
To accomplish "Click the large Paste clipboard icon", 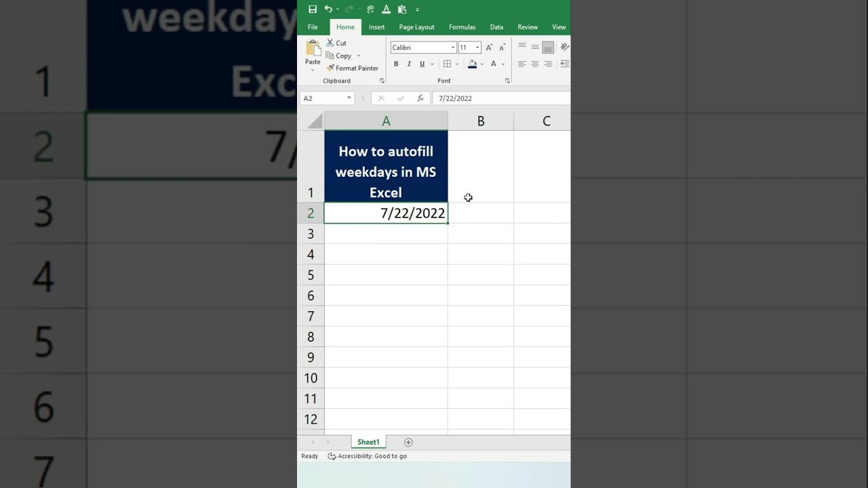I will click(313, 48).
